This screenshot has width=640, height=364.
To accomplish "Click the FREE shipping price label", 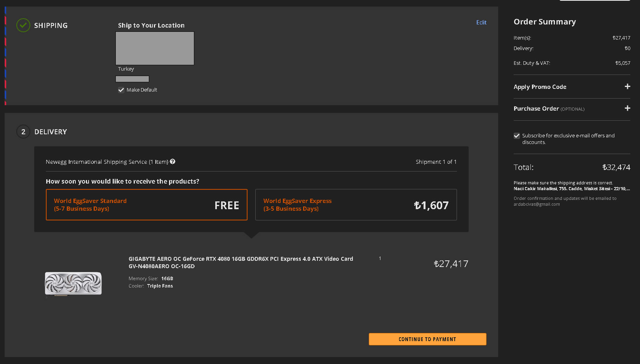I will coord(227,205).
